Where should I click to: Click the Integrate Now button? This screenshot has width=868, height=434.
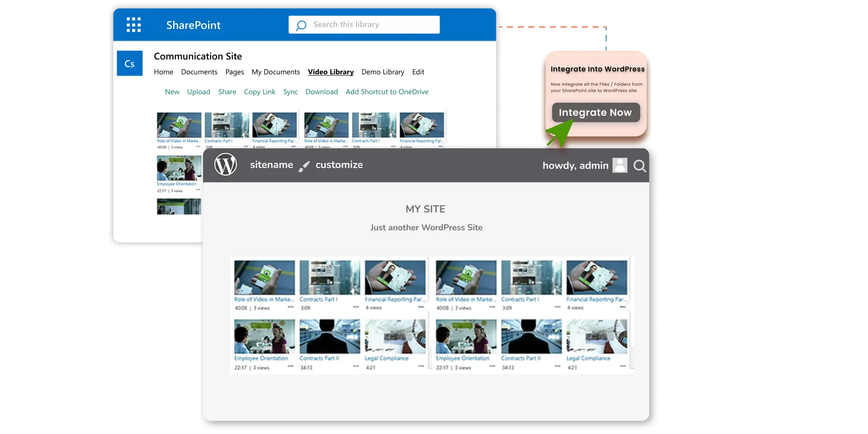596,112
